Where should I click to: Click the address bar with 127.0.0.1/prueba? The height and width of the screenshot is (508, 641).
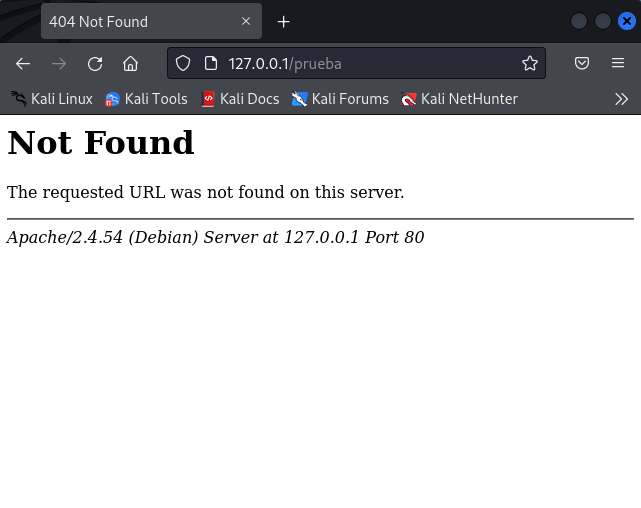click(356, 63)
